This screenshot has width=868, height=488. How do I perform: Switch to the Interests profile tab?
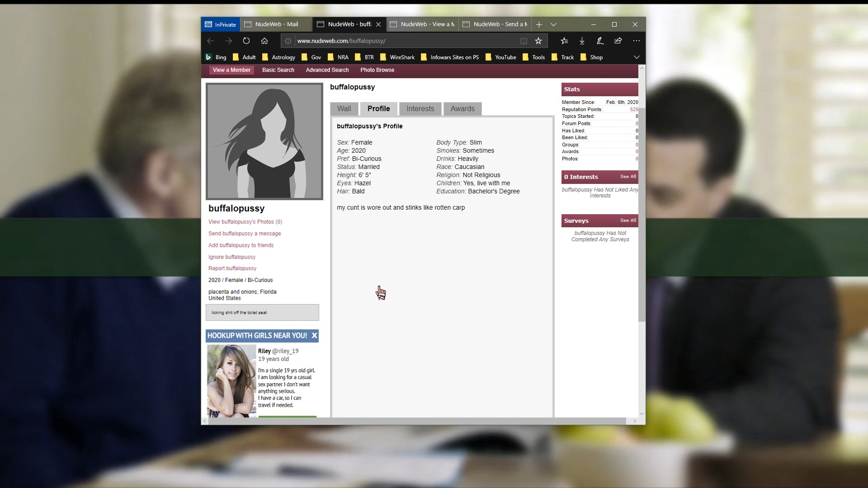420,108
